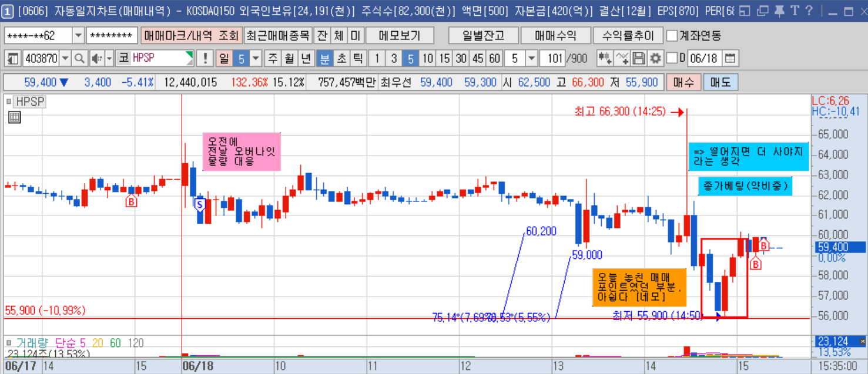The width and height of the screenshot is (868, 374).
Task: Expand the stock code 403870 dropdown
Action: 65,59
